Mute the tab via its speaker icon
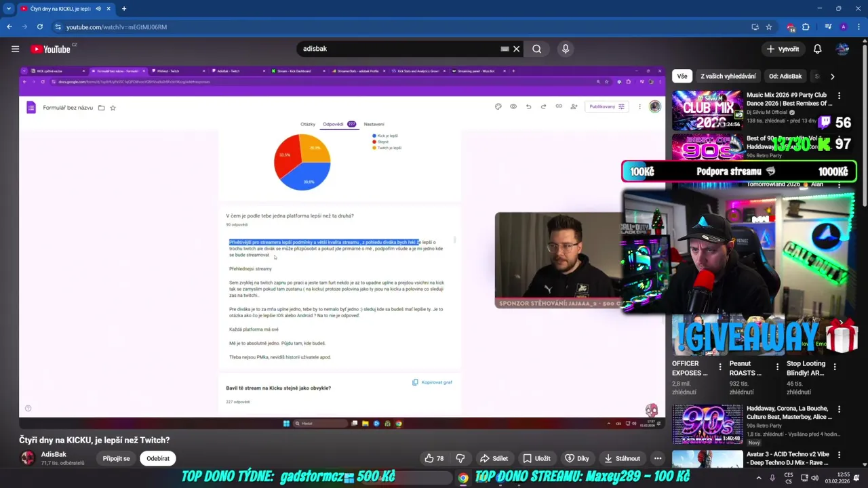868x488 pixels. click(x=98, y=9)
